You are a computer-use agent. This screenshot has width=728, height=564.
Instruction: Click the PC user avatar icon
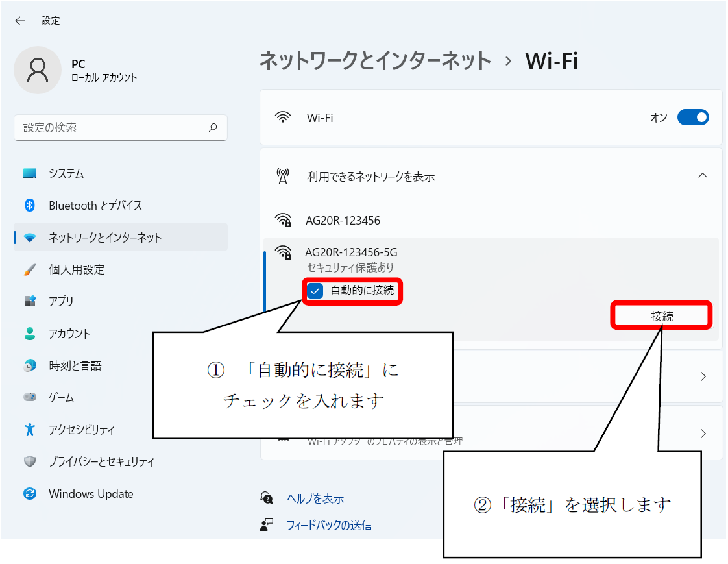point(38,70)
